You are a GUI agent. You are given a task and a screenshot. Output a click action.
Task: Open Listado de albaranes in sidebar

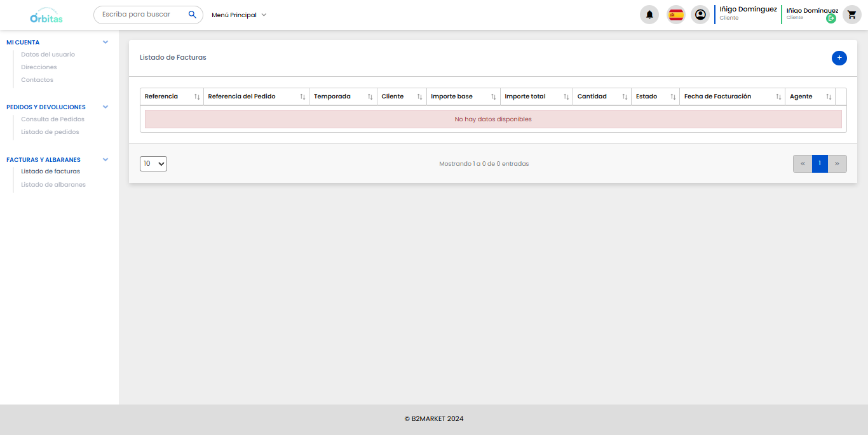pyautogui.click(x=53, y=185)
